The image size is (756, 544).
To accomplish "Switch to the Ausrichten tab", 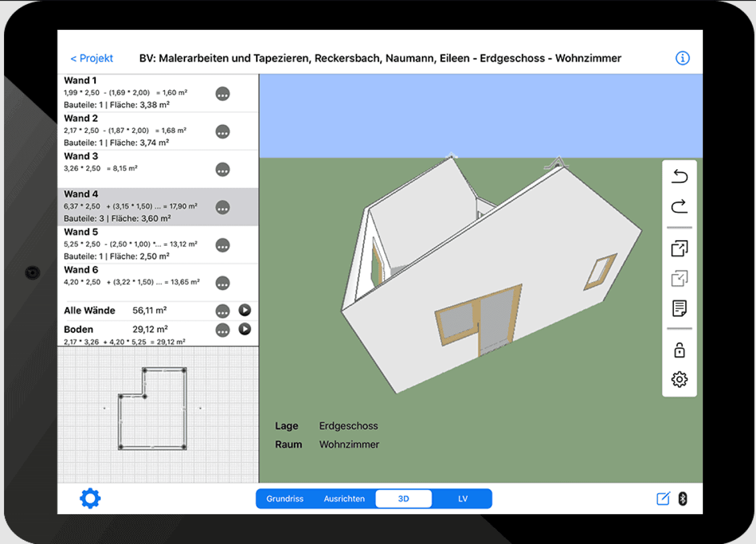I will coord(344,499).
